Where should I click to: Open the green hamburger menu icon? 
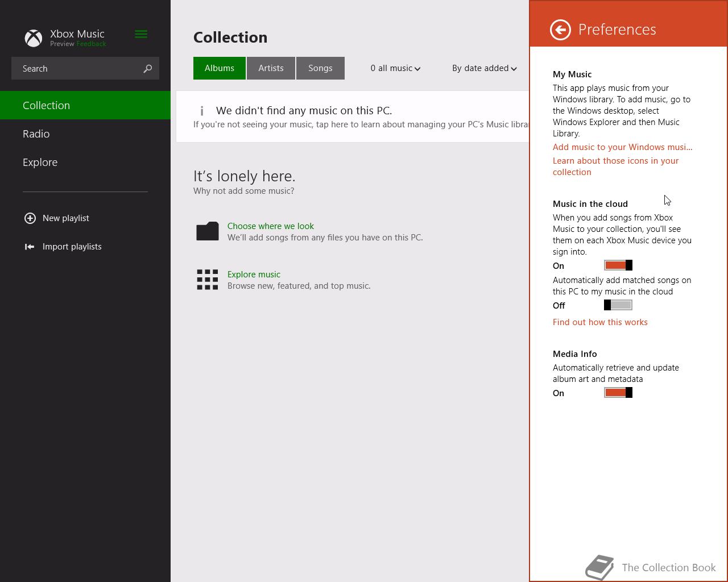pos(141,34)
